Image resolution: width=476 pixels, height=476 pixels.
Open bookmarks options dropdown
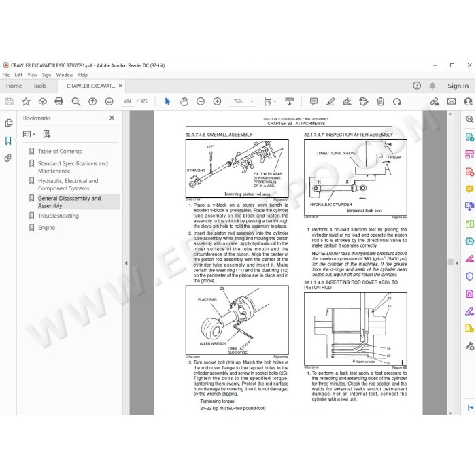(x=29, y=134)
